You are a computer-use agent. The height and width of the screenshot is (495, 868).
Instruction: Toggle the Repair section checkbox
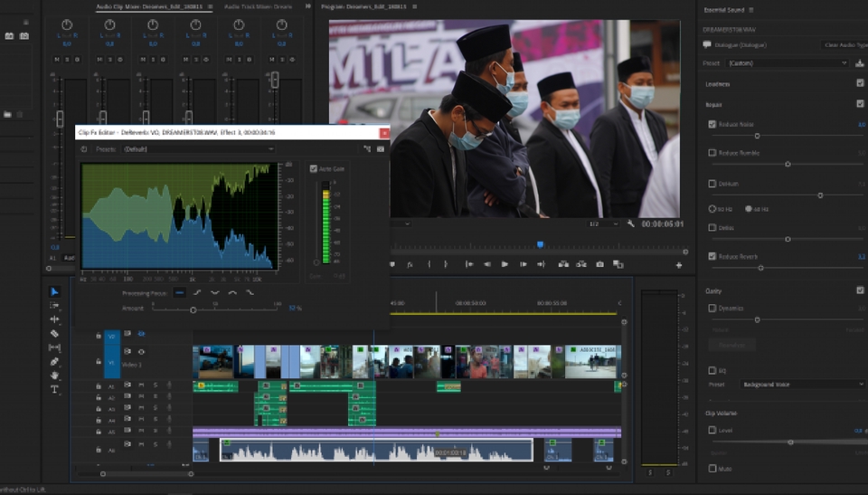tap(860, 104)
